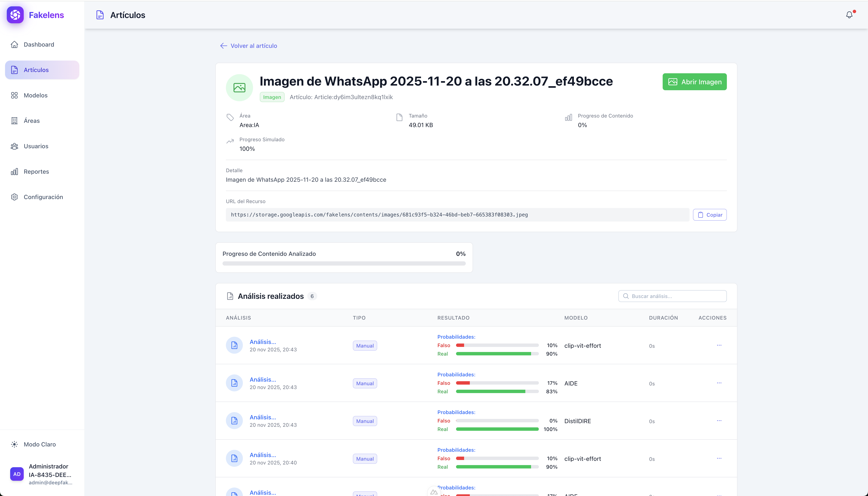Expand actions menu for DistilDIRE analysis
The height and width of the screenshot is (496, 868).
point(719,421)
